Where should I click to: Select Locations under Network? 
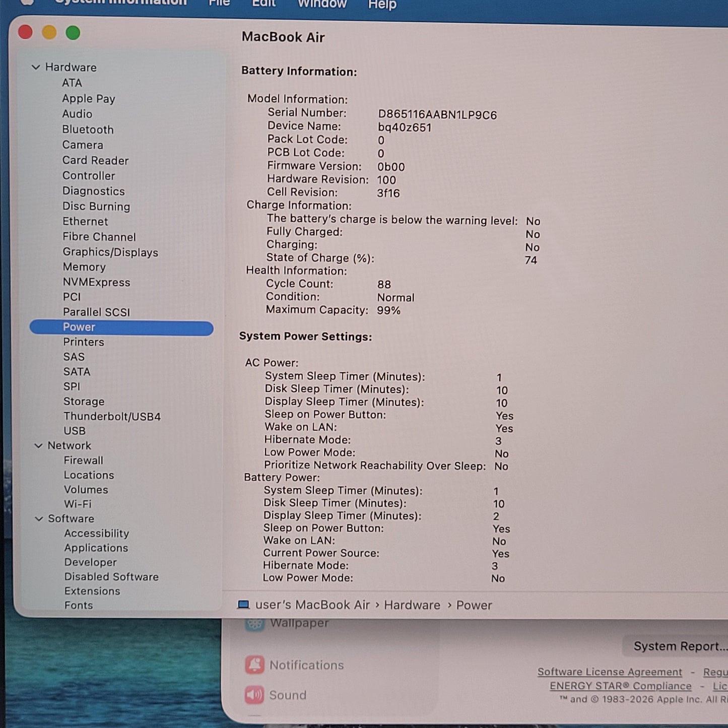89,475
